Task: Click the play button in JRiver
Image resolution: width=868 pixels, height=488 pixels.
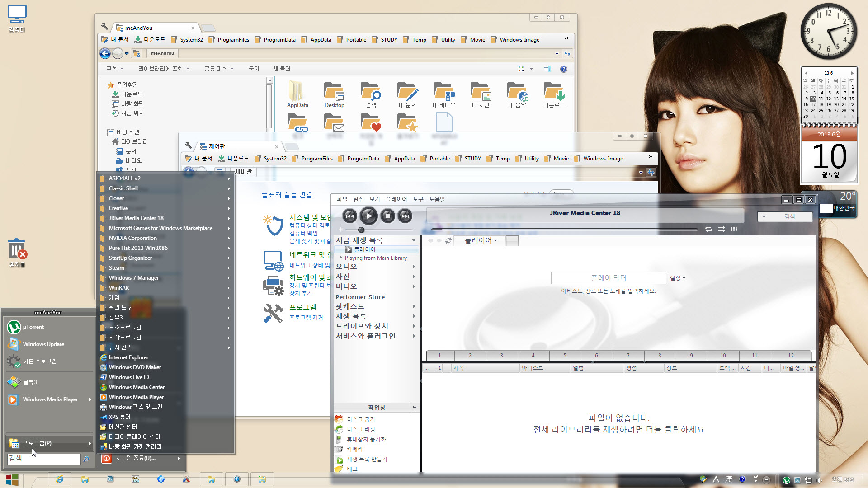Action: pos(369,216)
